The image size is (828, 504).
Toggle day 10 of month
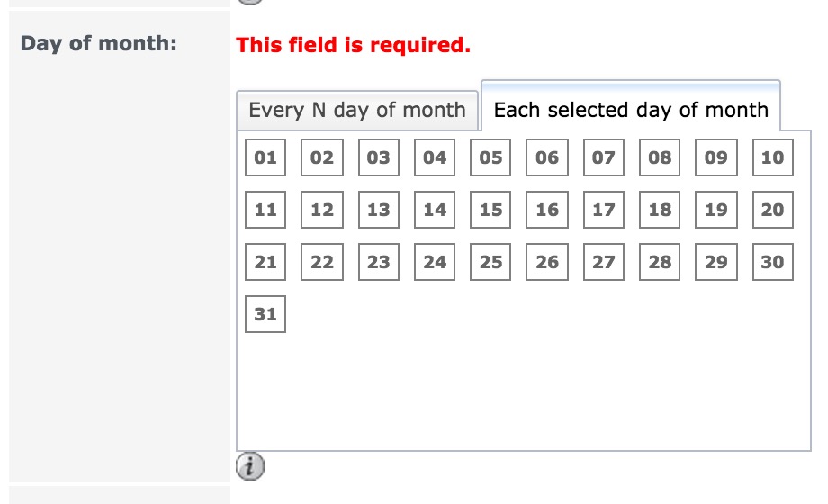point(773,157)
